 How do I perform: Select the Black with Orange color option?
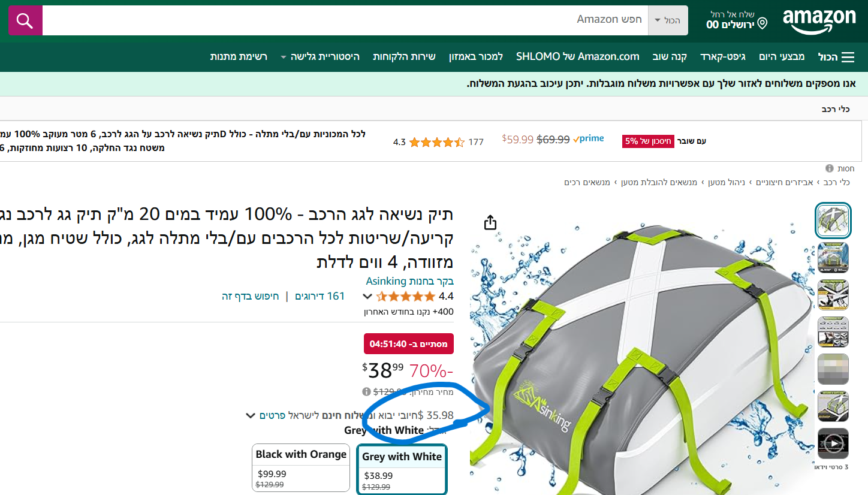(x=301, y=467)
